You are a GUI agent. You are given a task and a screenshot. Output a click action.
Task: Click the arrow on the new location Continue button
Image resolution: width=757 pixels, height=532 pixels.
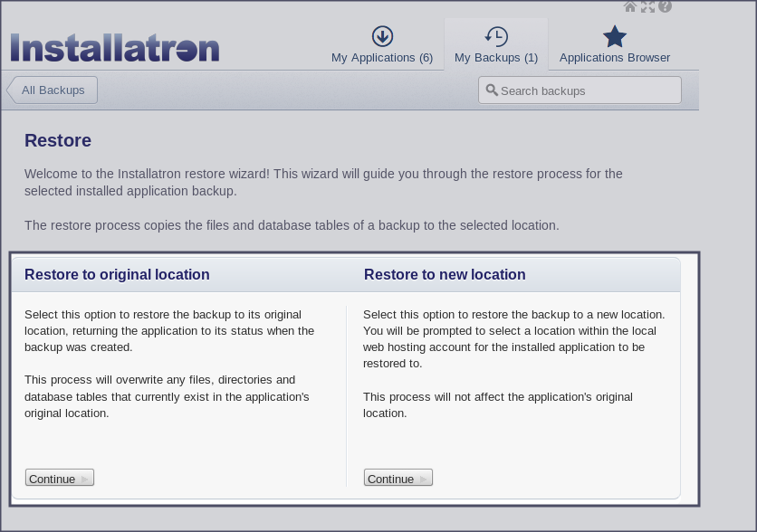pyautogui.click(x=424, y=479)
